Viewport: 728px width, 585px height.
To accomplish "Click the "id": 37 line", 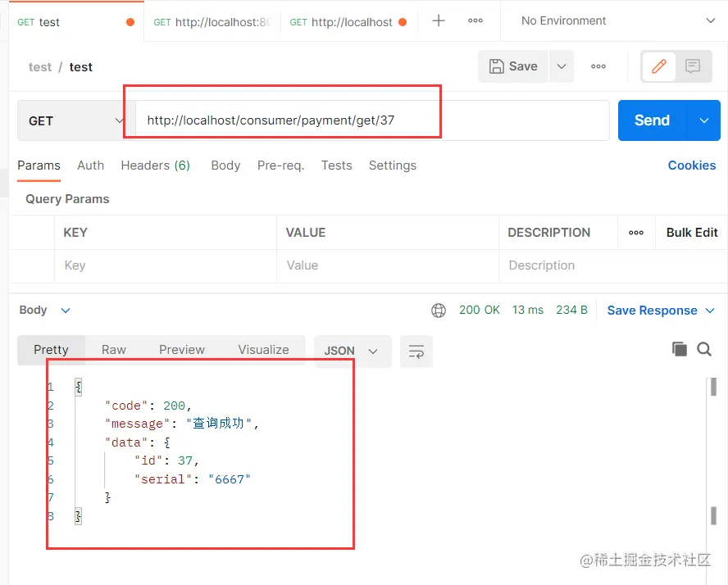I will [166, 460].
